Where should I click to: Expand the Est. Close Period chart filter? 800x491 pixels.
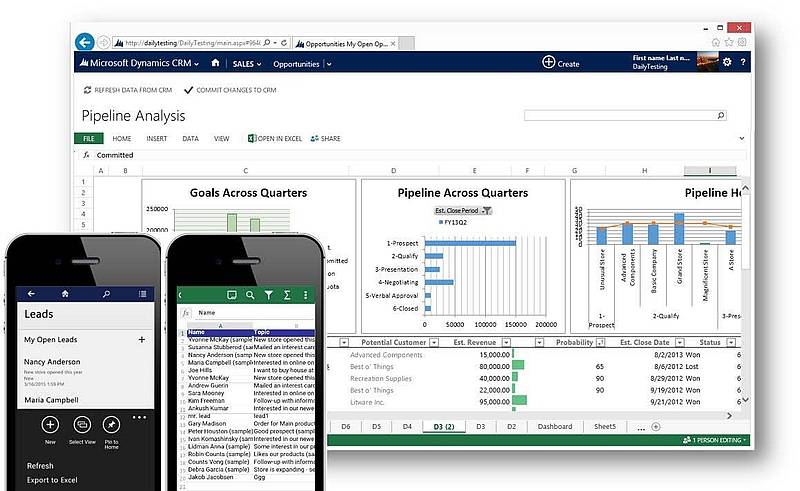pos(487,211)
